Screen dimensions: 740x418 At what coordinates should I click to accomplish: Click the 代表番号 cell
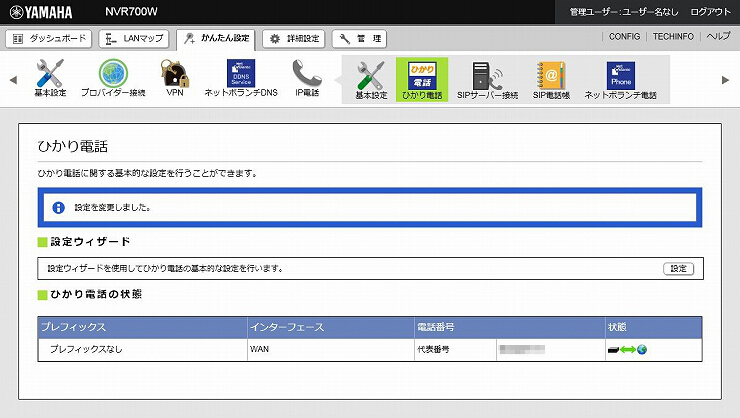[x=455, y=350]
